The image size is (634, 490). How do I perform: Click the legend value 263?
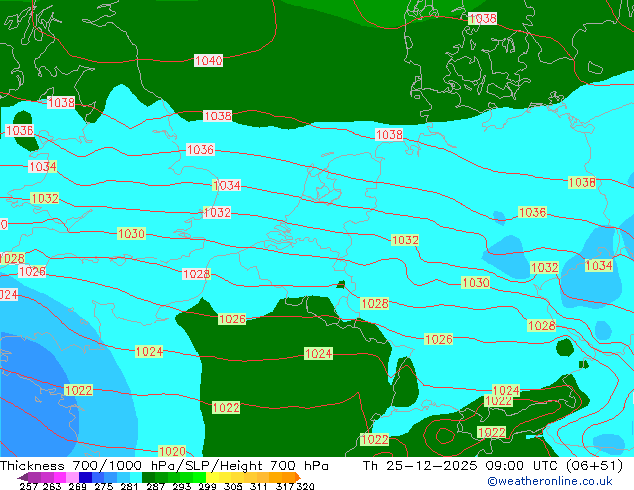click(52, 486)
